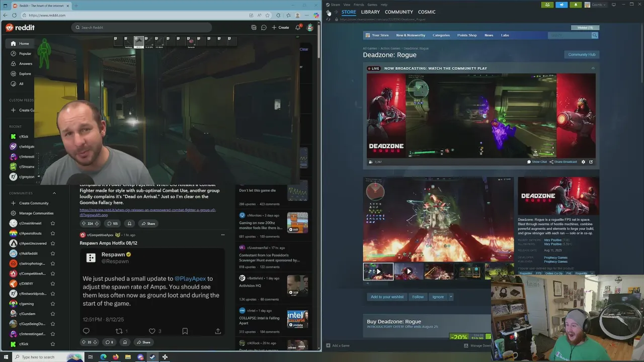Screen dimensions: 644x362
Task: Open comments on Respawn Amps Hotfix post
Action: coord(109,342)
